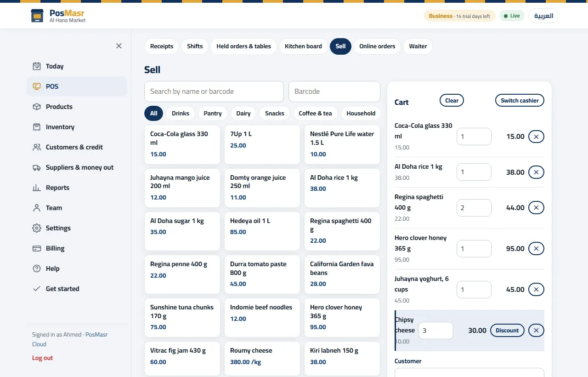
Task: Click the Team person icon
Action: (x=37, y=208)
